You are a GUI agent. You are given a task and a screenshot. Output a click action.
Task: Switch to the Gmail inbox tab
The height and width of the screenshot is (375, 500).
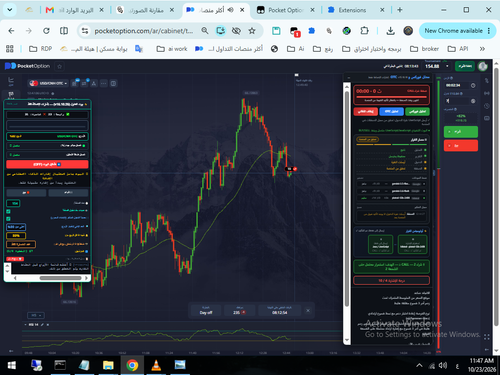click(74, 10)
